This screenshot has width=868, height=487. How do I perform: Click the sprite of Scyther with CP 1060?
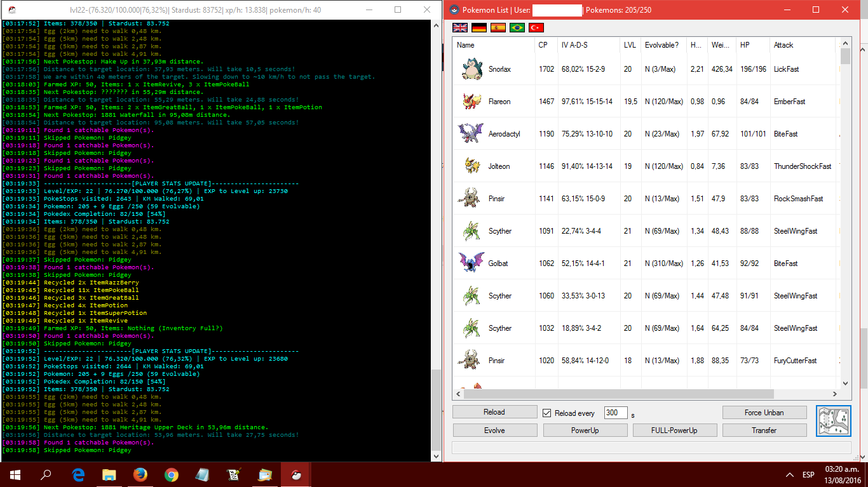471,295
